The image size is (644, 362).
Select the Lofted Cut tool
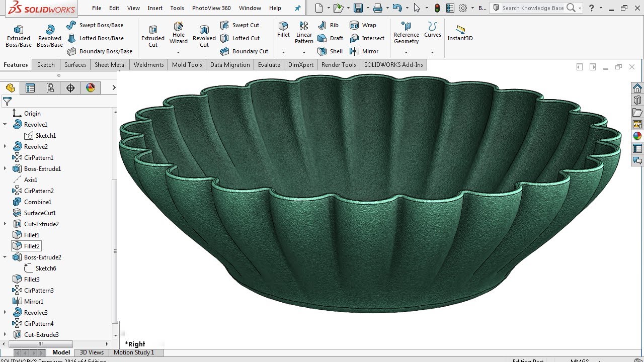(239, 38)
